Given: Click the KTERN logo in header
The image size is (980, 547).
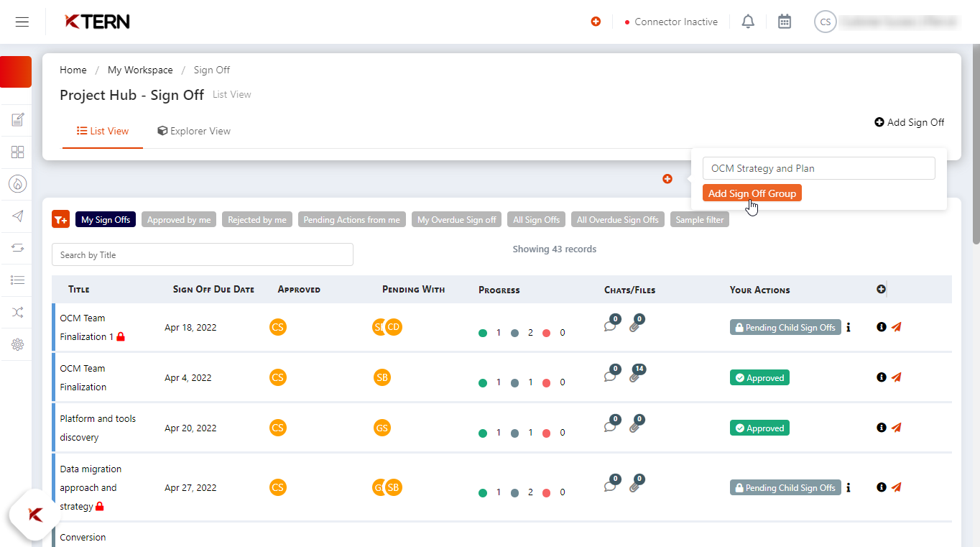Looking at the screenshot, I should click(97, 22).
